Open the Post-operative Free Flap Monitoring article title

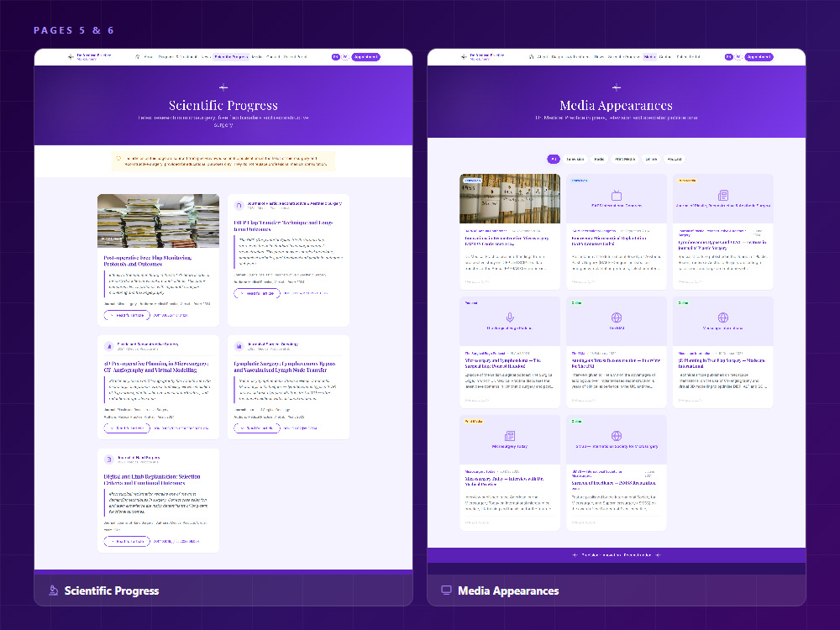click(147, 261)
